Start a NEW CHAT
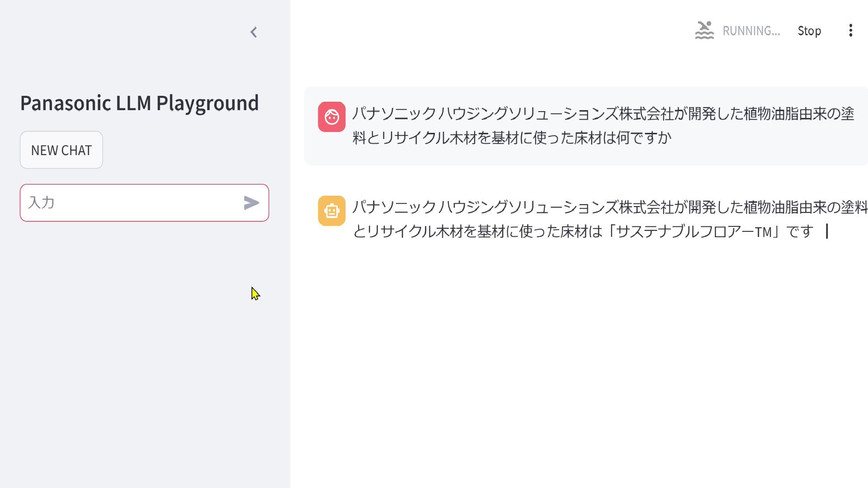Image resolution: width=868 pixels, height=488 pixels. 61,150
